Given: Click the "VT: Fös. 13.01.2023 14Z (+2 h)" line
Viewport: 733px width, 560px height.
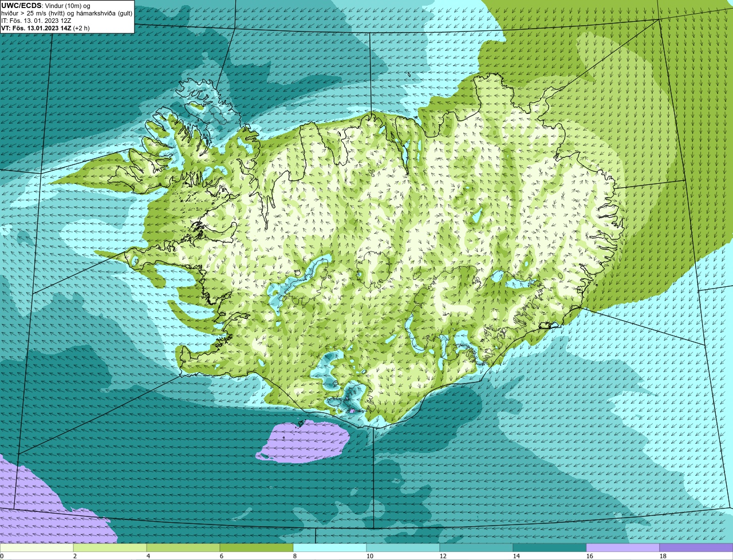Looking at the screenshot, I should (x=45, y=28).
